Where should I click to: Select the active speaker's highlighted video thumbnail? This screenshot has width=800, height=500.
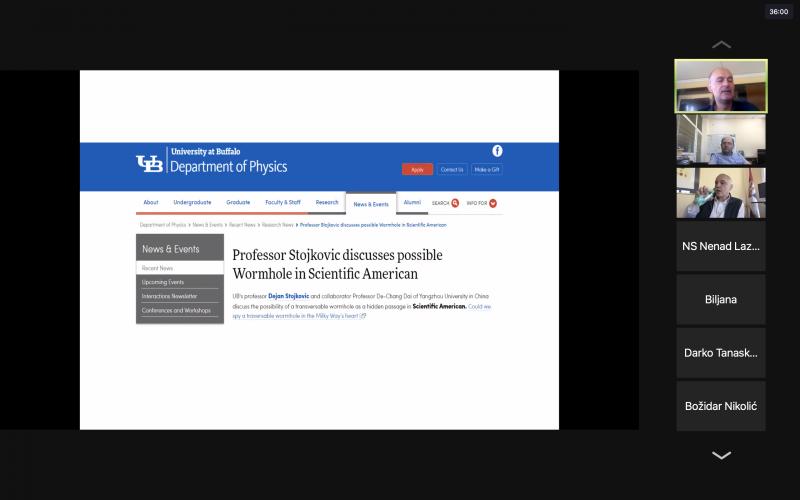pyautogui.click(x=721, y=86)
